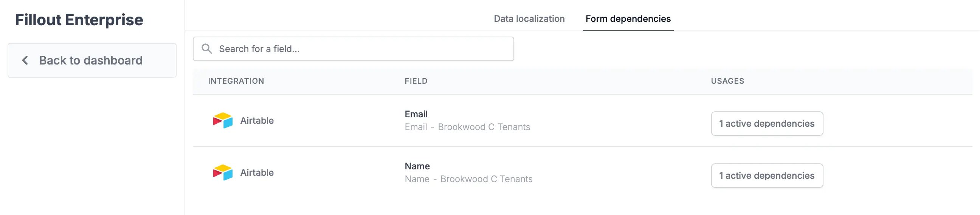Select the Form dependencies tab
The width and height of the screenshot is (980, 215).
(628, 18)
